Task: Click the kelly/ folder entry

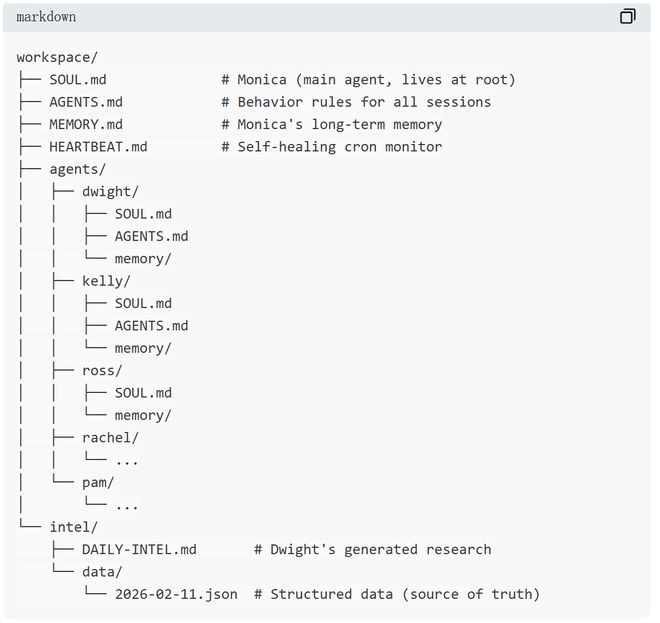Action: click(106, 281)
